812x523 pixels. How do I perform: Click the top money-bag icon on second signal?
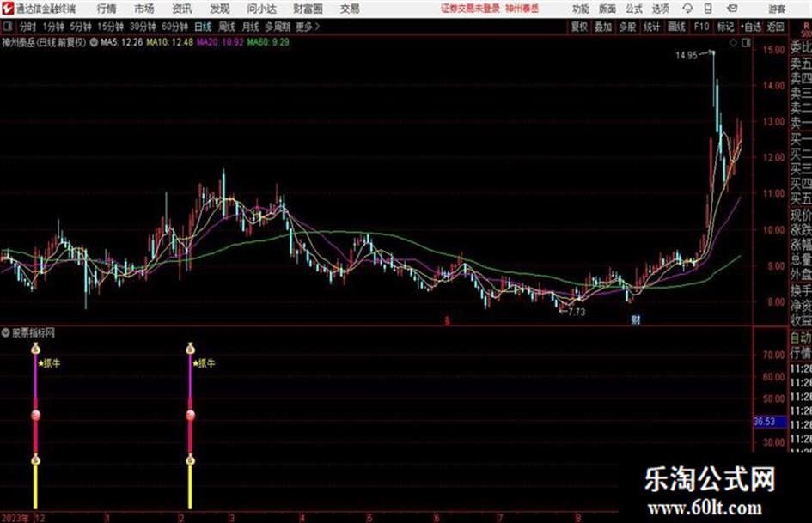tap(190, 349)
